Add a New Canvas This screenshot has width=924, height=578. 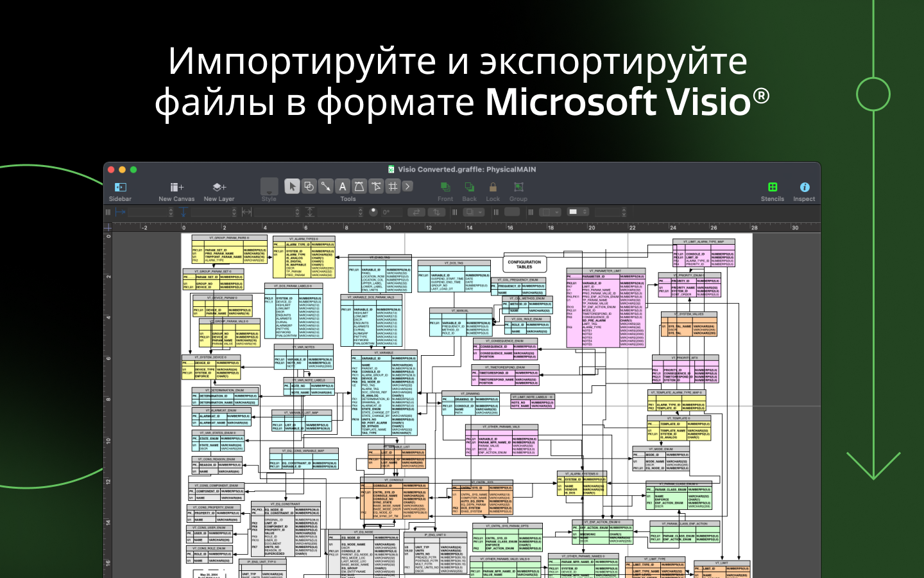point(176,191)
